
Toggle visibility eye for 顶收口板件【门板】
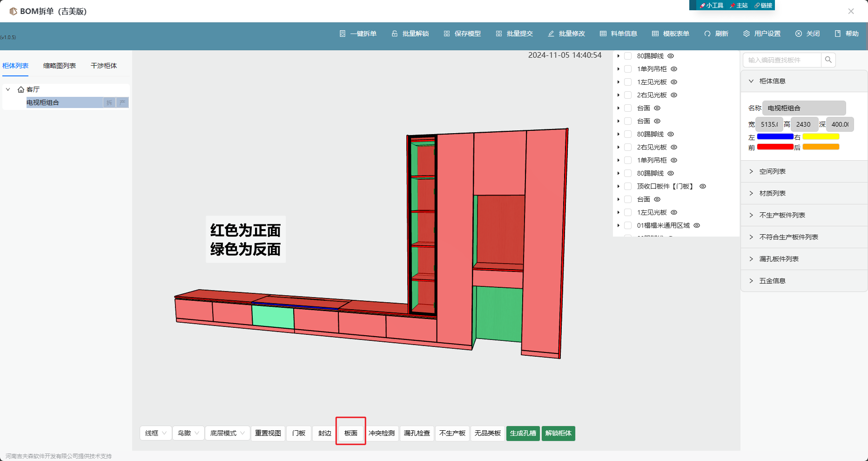pyautogui.click(x=703, y=186)
